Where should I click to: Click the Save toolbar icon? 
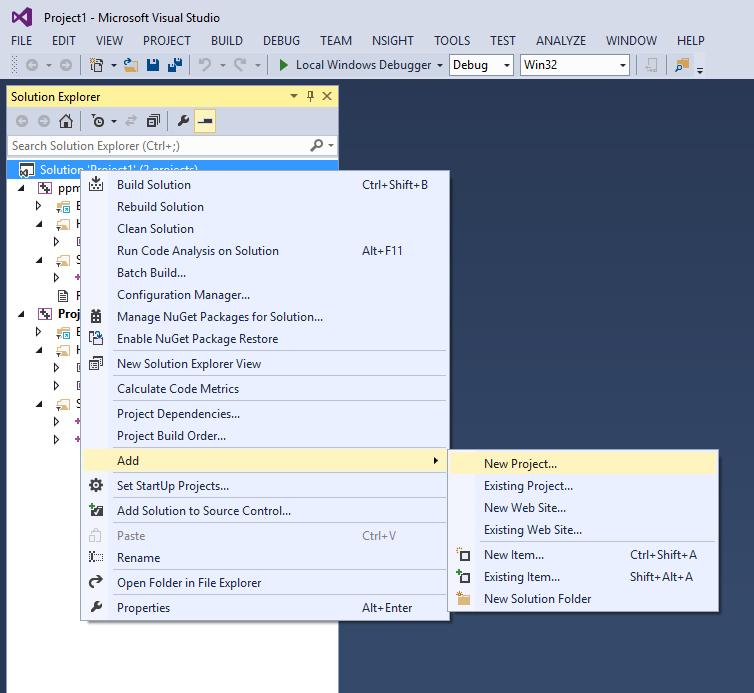[x=153, y=65]
